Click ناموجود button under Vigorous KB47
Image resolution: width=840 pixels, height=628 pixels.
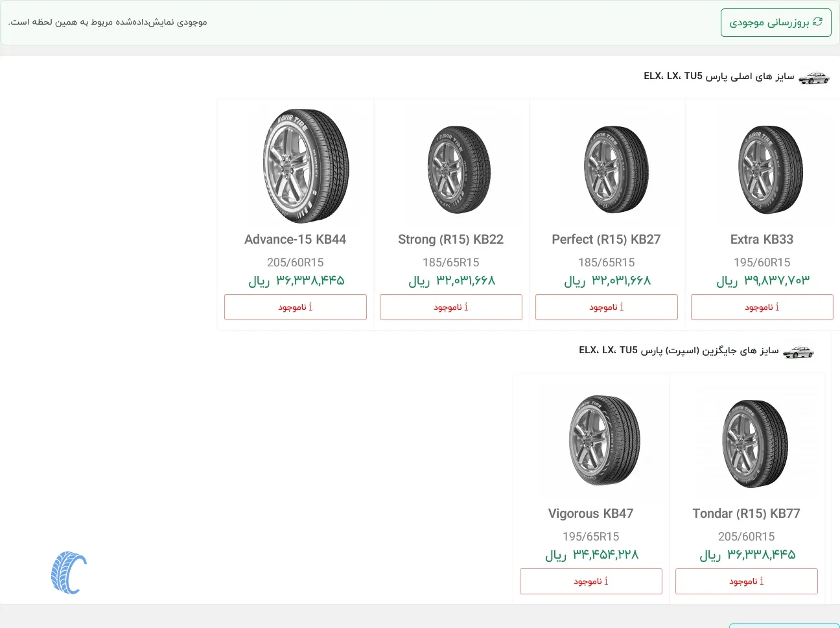coord(591,581)
